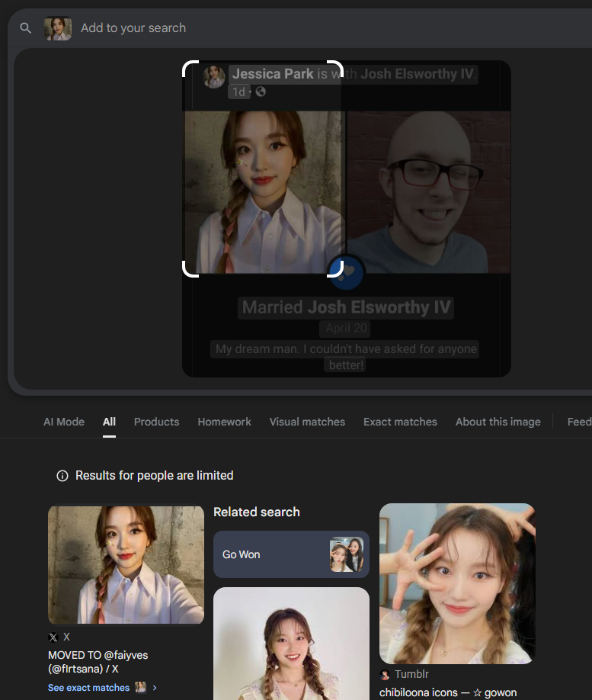592x700 pixels.
Task: Click the heart reaction icon on post
Action: pyautogui.click(x=346, y=272)
